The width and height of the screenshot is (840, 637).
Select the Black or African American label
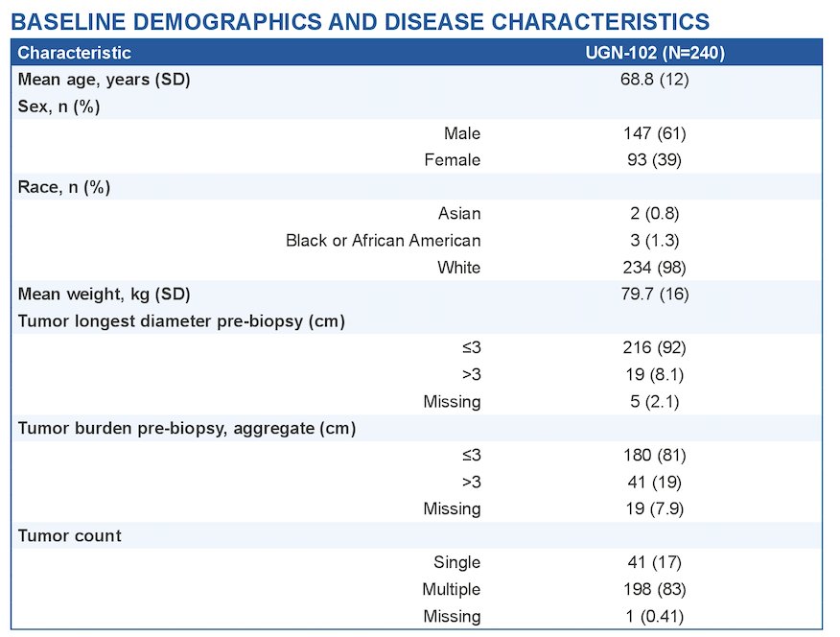point(383,241)
